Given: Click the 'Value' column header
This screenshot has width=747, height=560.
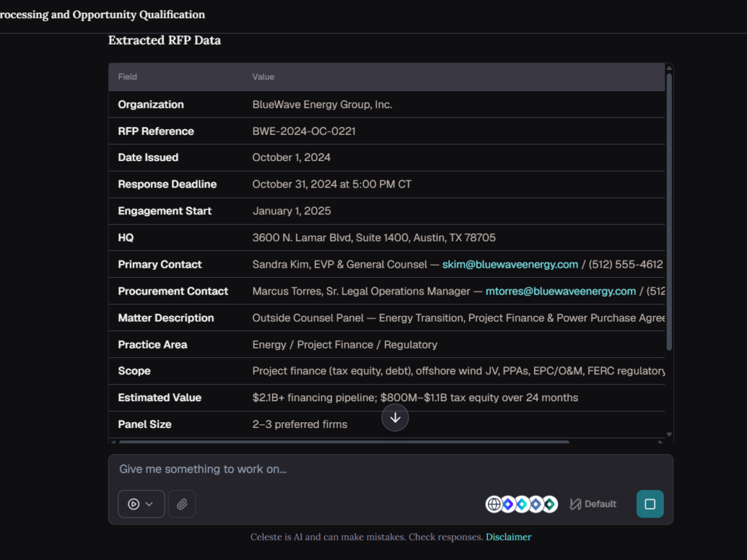Looking at the screenshot, I should [x=263, y=77].
